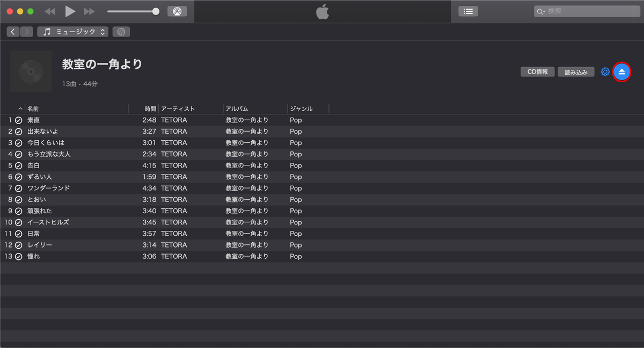Select the song name 素直
This screenshot has width=644, height=348.
[33, 120]
